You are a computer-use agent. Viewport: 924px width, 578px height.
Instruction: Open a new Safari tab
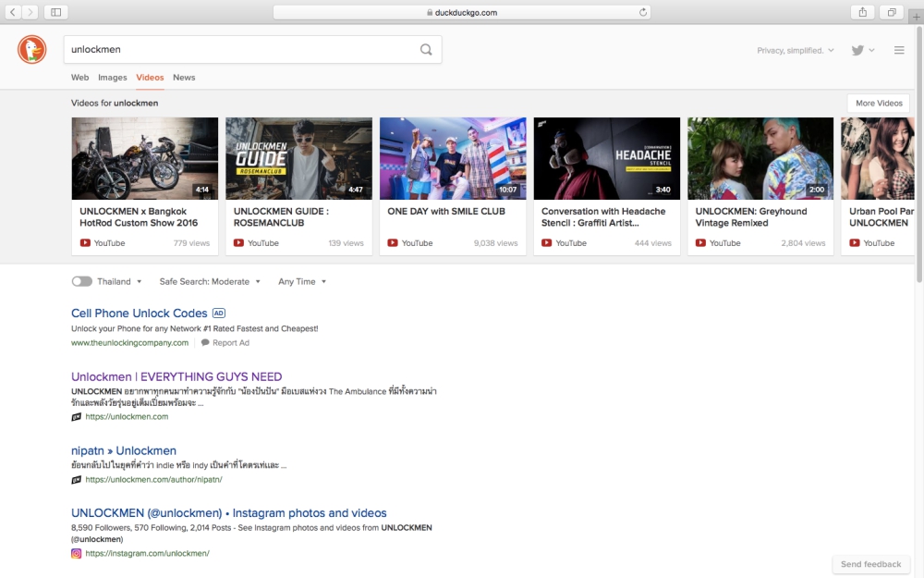click(917, 17)
